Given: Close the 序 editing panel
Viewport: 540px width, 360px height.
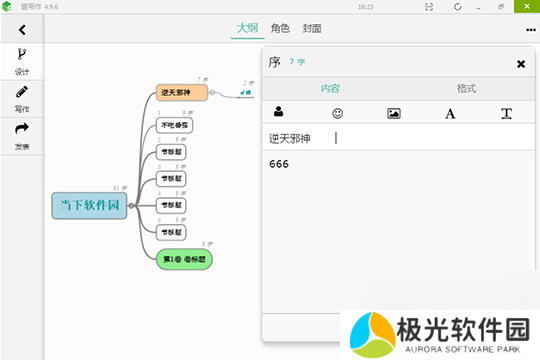Looking at the screenshot, I should 521,64.
